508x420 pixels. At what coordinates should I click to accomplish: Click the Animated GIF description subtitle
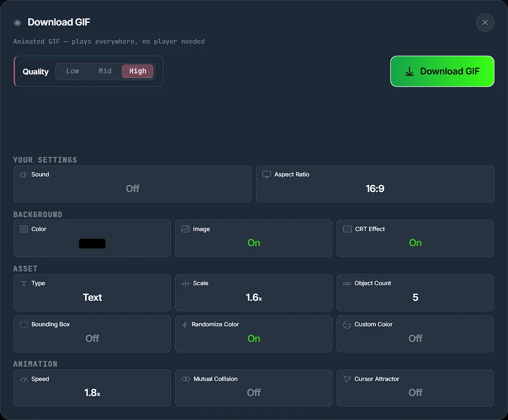[x=109, y=42]
